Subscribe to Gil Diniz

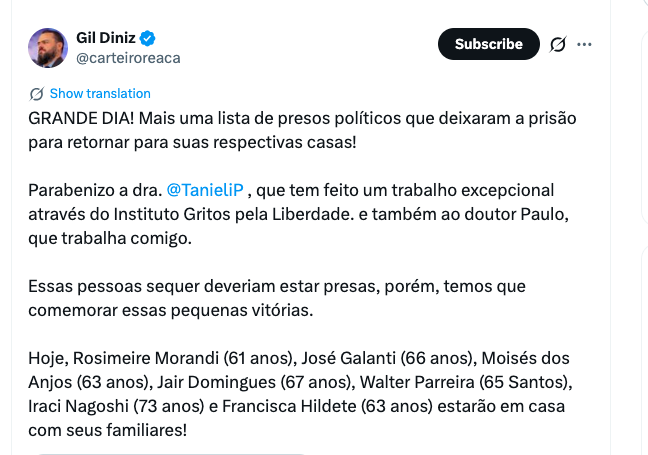point(488,44)
